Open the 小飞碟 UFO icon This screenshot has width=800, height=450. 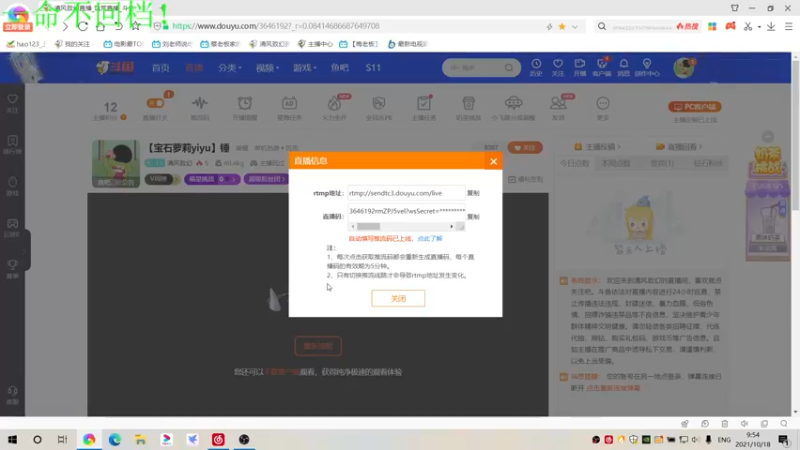(513, 104)
